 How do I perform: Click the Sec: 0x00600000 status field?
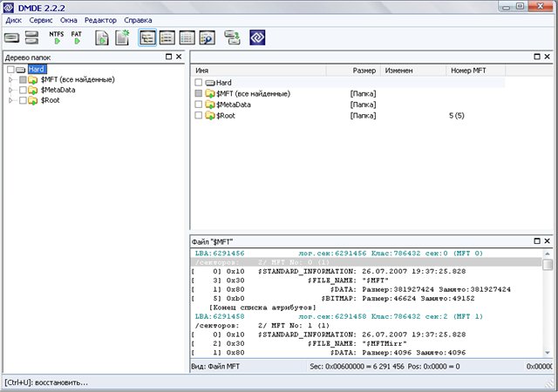pos(384,367)
